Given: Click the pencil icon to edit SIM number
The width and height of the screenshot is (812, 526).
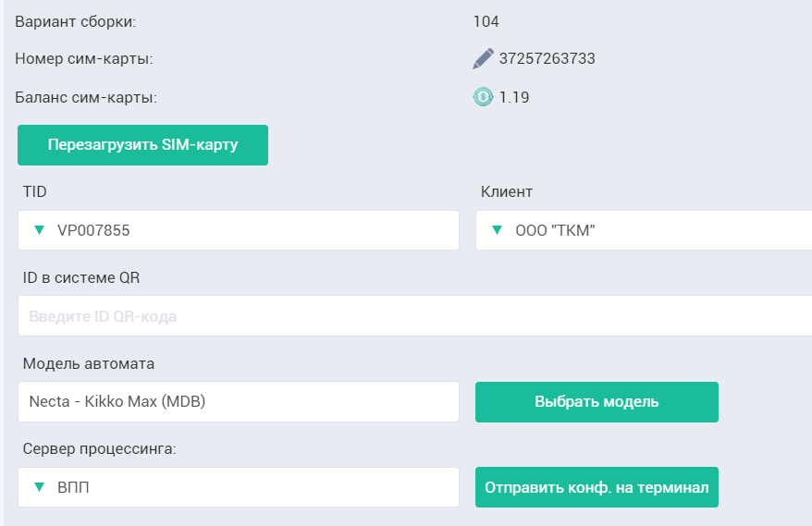Looking at the screenshot, I should pyautogui.click(x=483, y=58).
